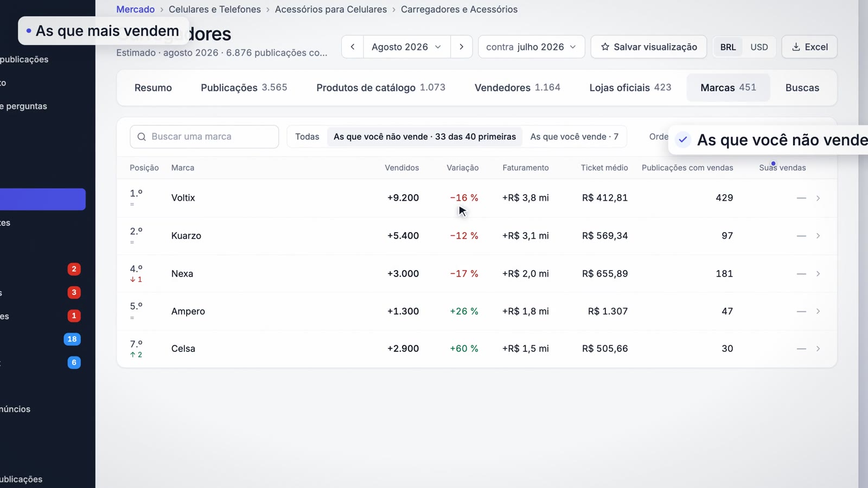The width and height of the screenshot is (868, 488).
Task: Click Salvar visualização button
Action: (x=649, y=47)
